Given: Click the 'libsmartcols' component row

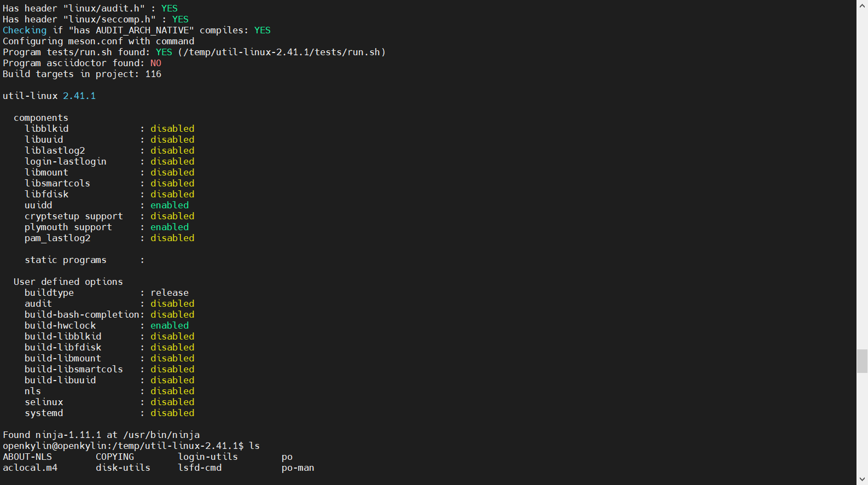Looking at the screenshot, I should (x=109, y=183).
